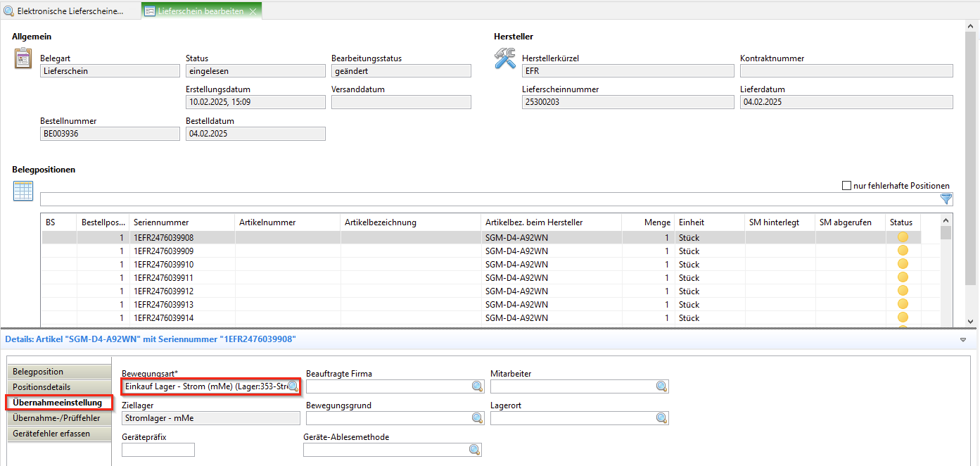The image size is (980, 466).
Task: Open Bewegungsart search lookup icon
Action: pyautogui.click(x=293, y=386)
